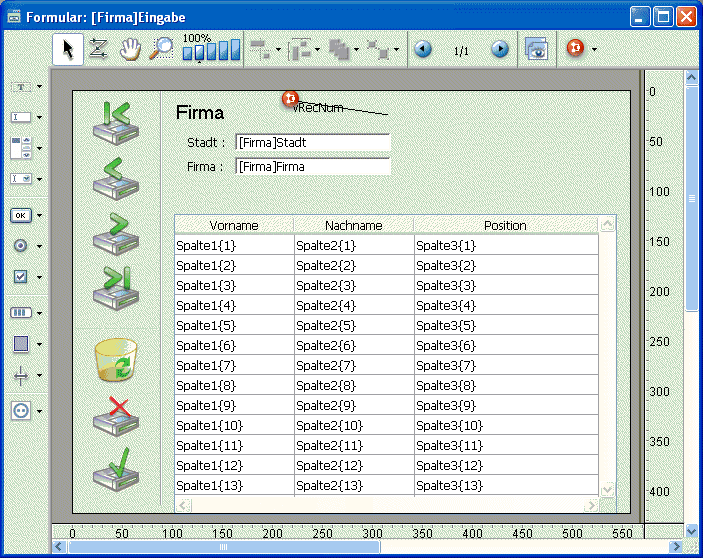Open the OK button tool dropdown
703x558 pixels.
[39, 215]
